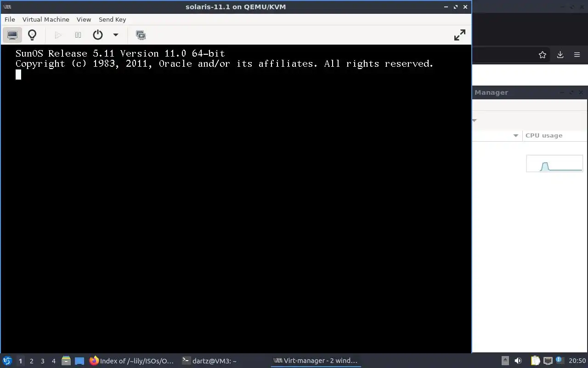Open the volume control tray icon
The image size is (588, 368).
coord(518,361)
